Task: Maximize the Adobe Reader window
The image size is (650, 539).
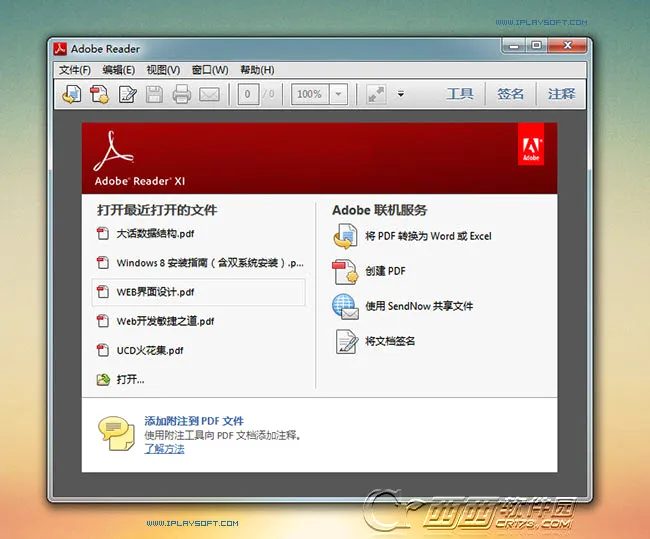Action: 536,45
